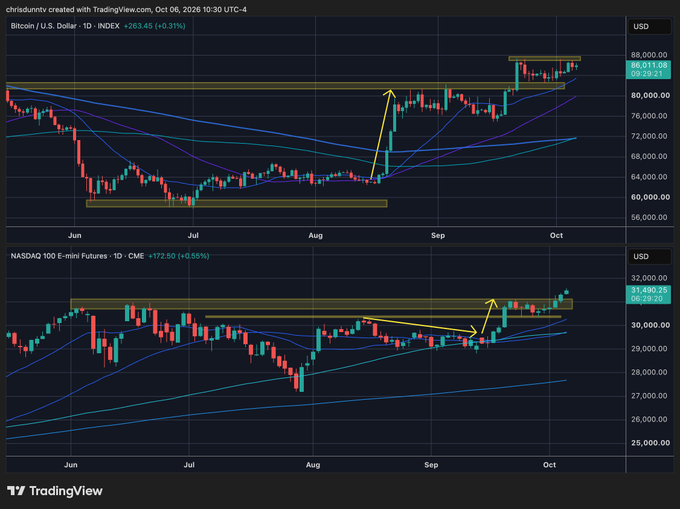Click the Jun label on NASDAQ time axis
Screen dimensions: 680x509
71,465
